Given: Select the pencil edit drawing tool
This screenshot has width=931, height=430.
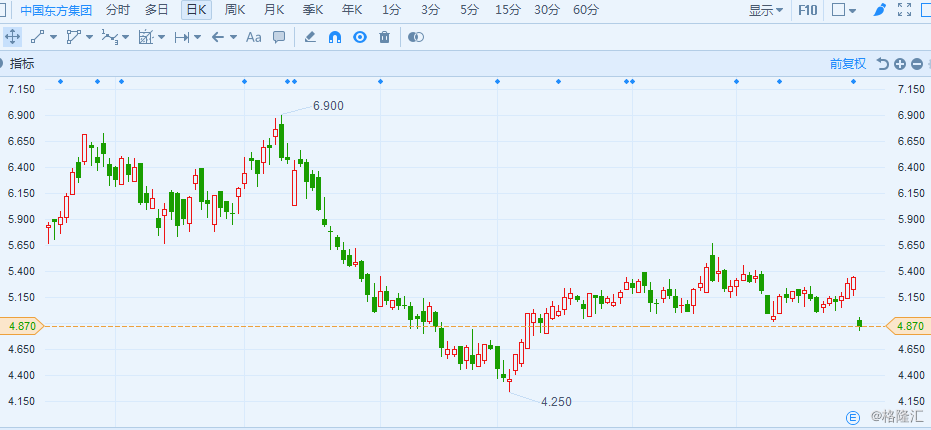Looking at the screenshot, I should click(309, 37).
